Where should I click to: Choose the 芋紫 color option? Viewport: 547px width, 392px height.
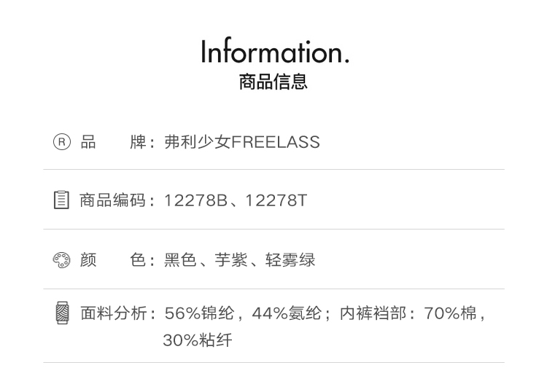pos(231,260)
